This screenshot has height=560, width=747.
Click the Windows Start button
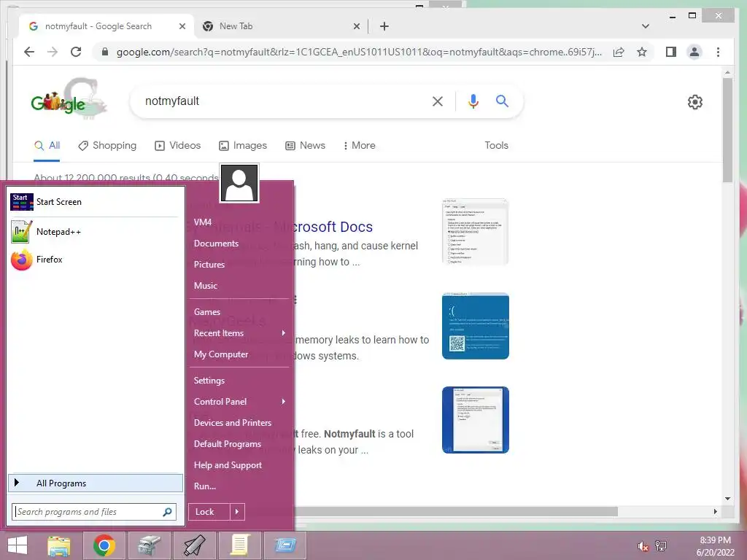click(18, 545)
